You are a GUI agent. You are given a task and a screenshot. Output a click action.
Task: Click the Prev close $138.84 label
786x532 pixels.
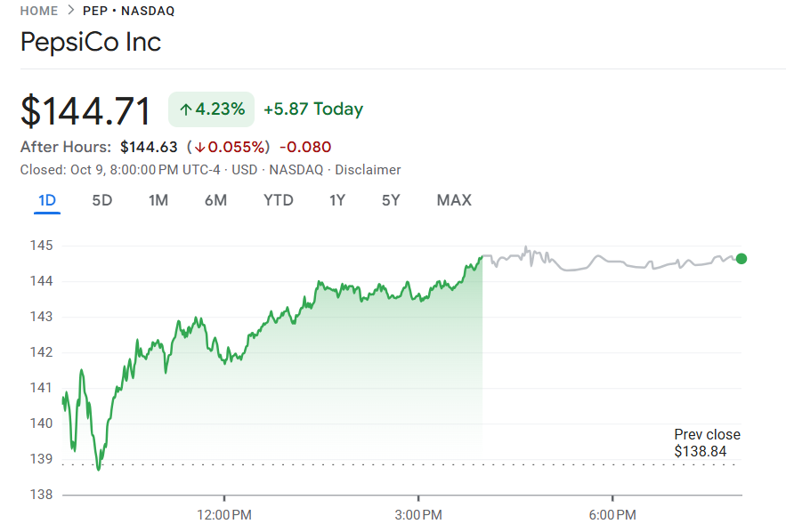tap(707, 443)
